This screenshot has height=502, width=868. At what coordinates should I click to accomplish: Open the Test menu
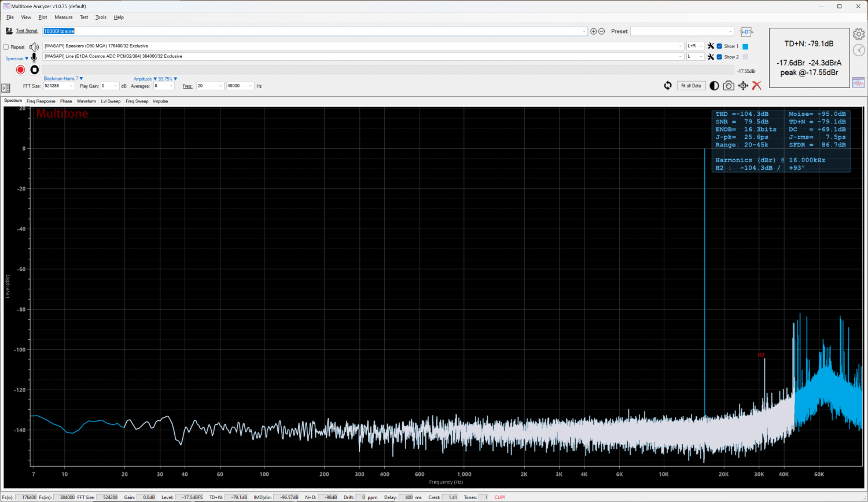(x=84, y=17)
